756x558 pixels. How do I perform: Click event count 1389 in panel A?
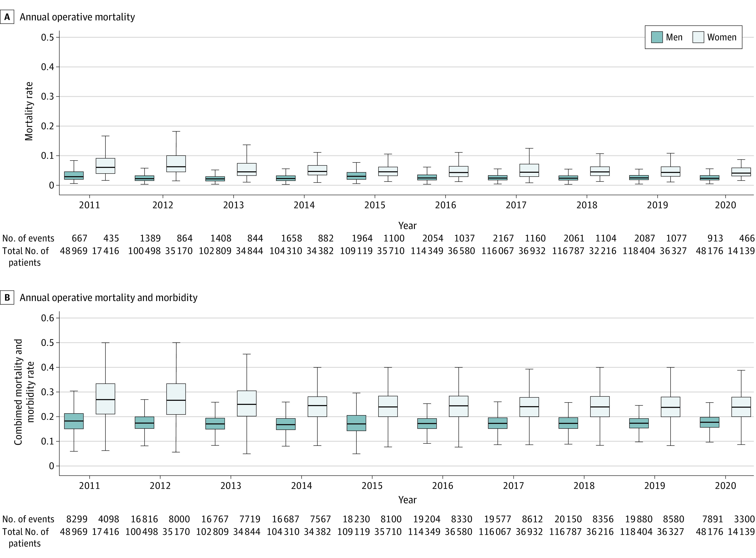[x=150, y=239]
